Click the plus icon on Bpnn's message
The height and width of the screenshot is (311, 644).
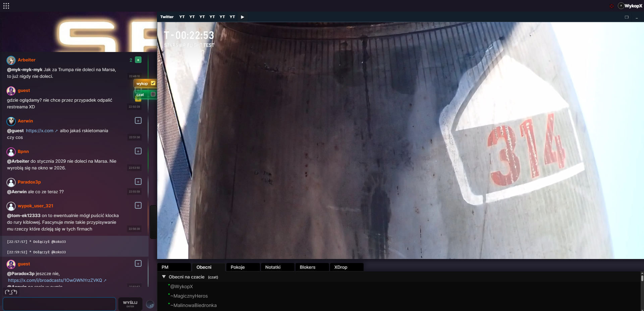tap(138, 151)
